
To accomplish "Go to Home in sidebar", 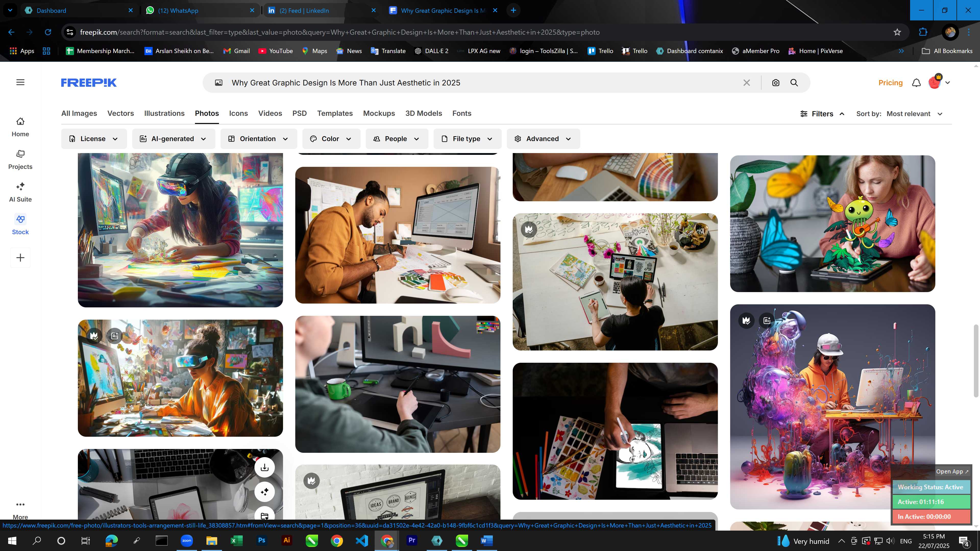I will [x=20, y=127].
